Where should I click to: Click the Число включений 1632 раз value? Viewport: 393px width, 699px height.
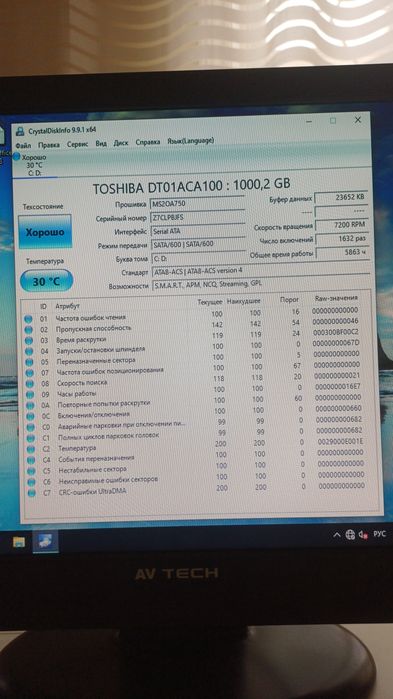pos(342,239)
